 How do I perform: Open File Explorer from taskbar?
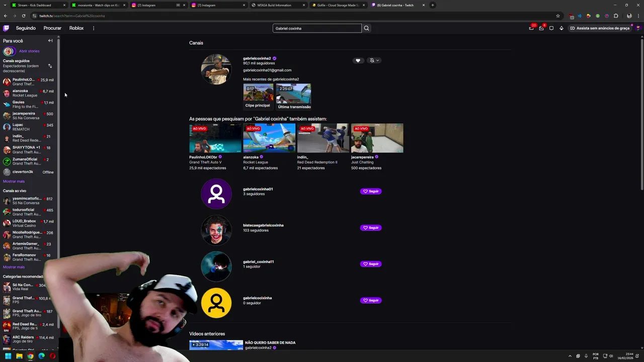(19, 356)
